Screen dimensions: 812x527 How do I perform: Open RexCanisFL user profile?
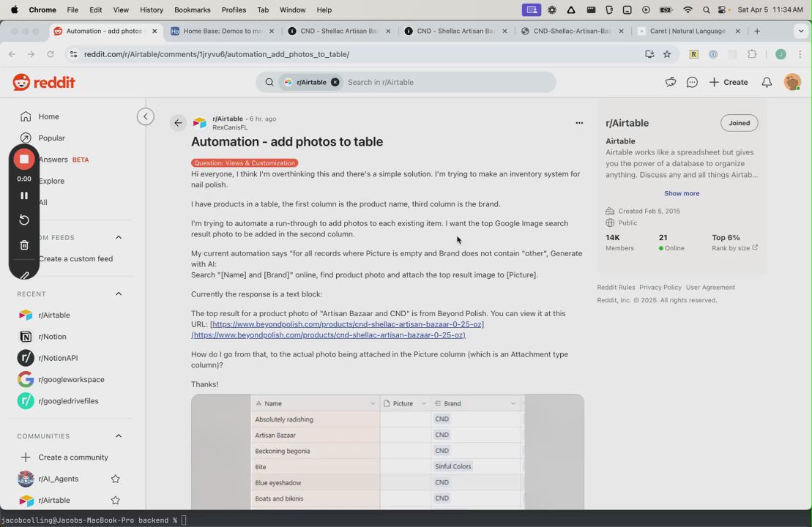pos(230,127)
